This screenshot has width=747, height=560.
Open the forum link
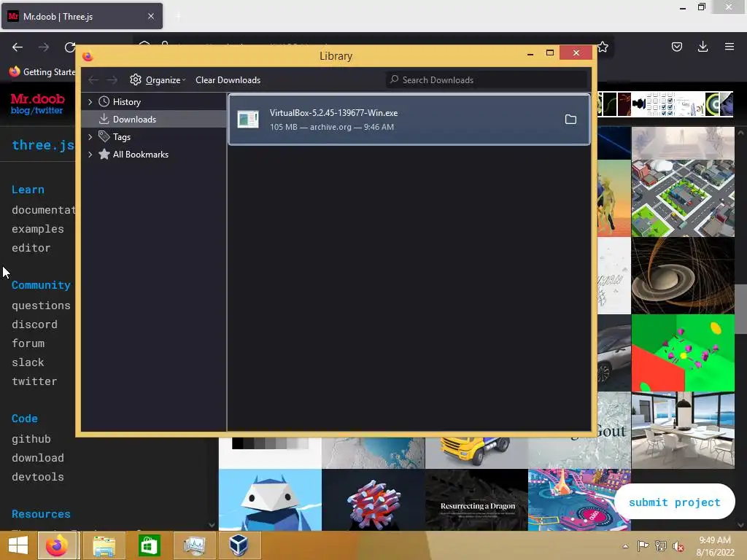28,344
